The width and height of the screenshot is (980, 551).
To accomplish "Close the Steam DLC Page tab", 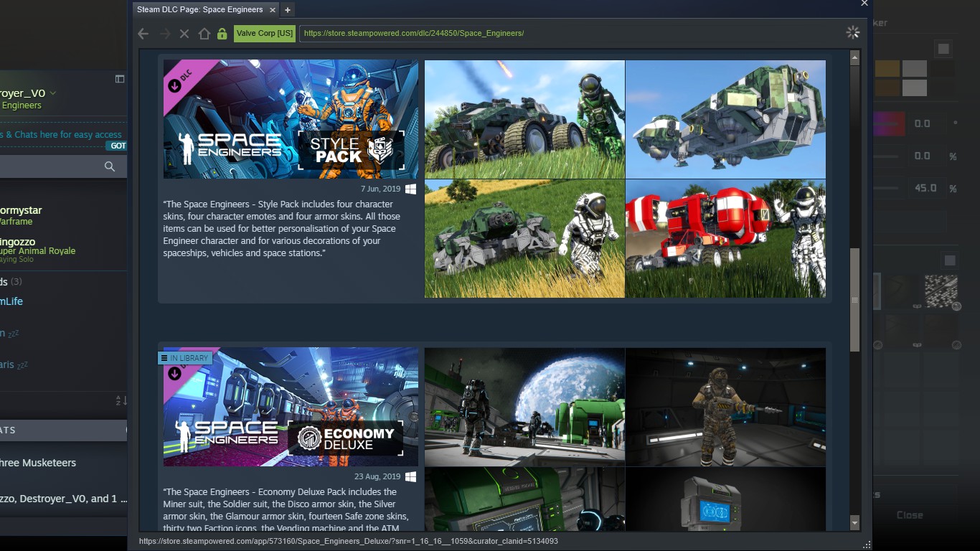I will pos(271,10).
